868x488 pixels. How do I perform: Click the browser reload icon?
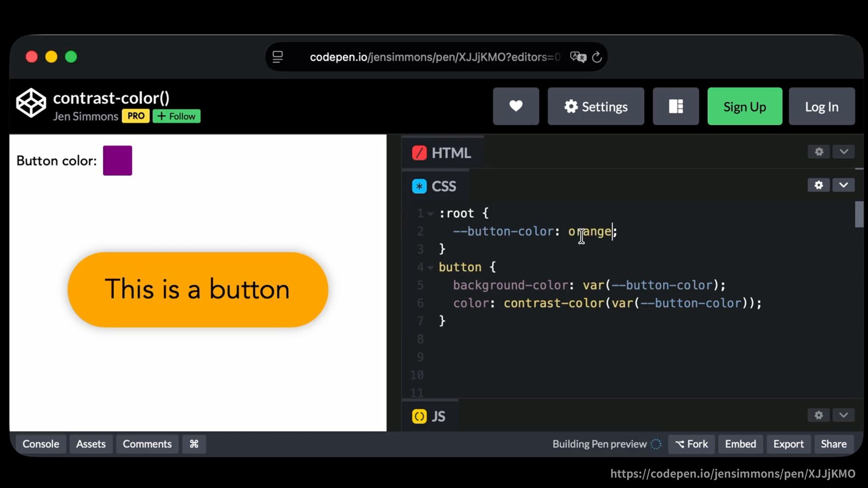coord(597,57)
